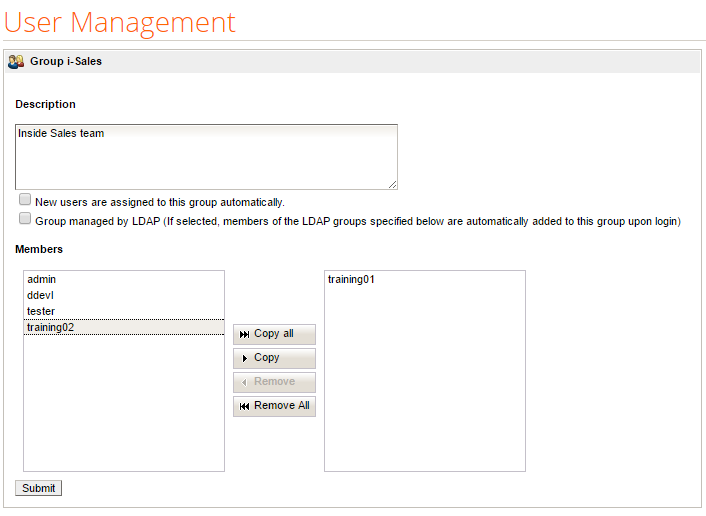
Task: Select tester in available members list
Action: click(41, 312)
